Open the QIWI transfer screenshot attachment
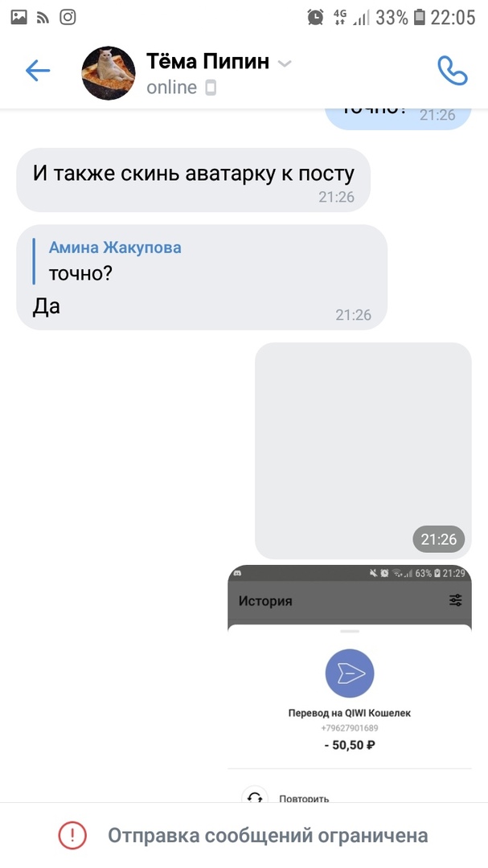Image resolution: width=488 pixels, height=868 pixels. pos(350,683)
